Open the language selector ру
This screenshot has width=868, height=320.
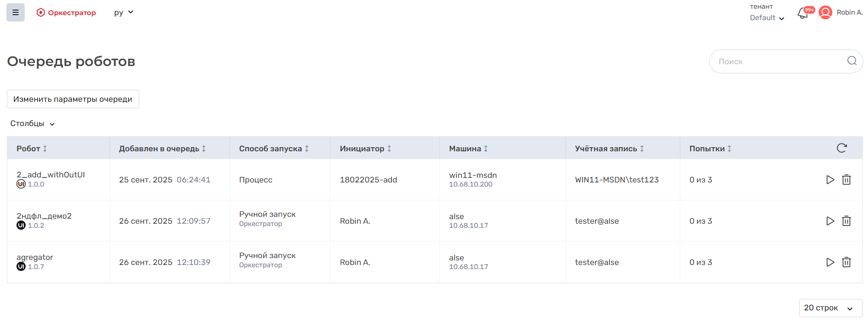tap(124, 12)
